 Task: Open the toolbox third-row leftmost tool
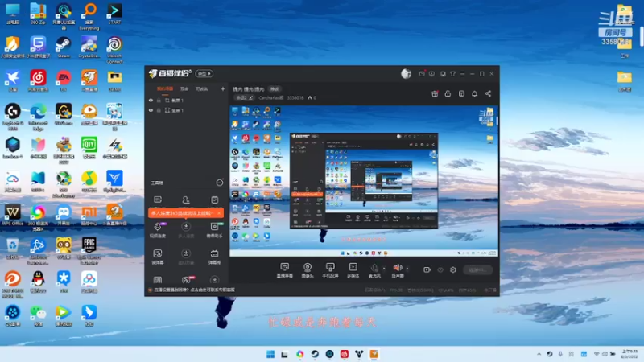[158, 257]
